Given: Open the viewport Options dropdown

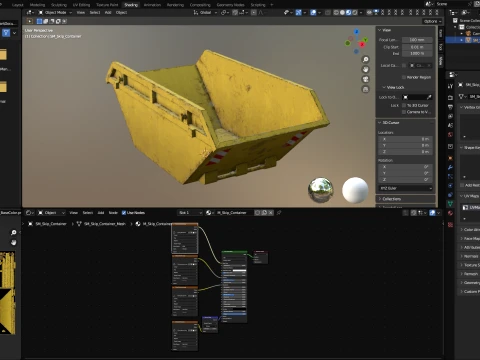Looking at the screenshot, I should click(x=432, y=21).
